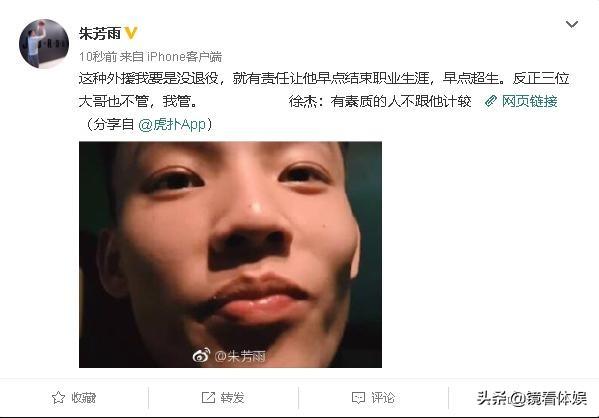Open the @虎扑App mention
Screen dimensions: 599x418
pos(172,124)
